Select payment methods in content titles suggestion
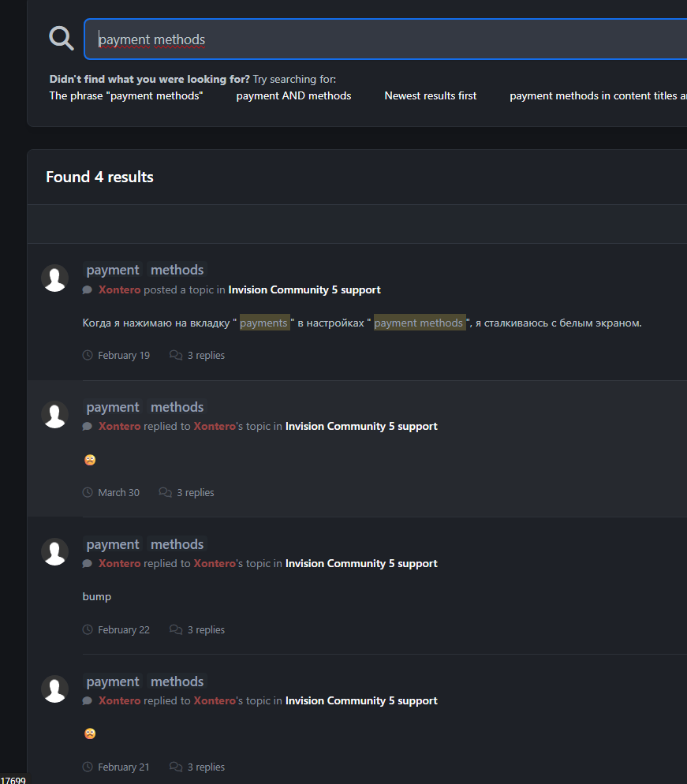This screenshot has height=784, width=687. [598, 95]
